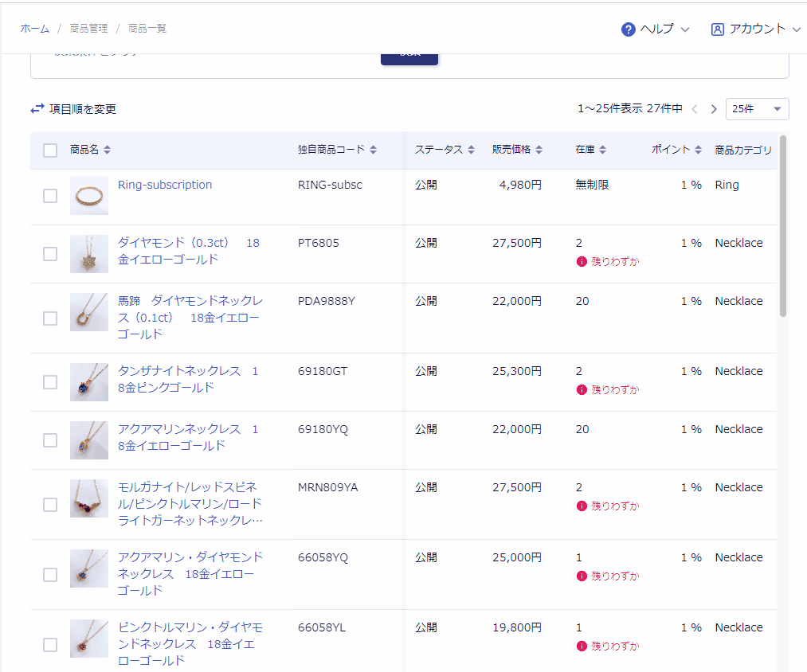The height and width of the screenshot is (672, 807).
Task: Check the Ring-subscription row checkbox
Action: pos(50,196)
